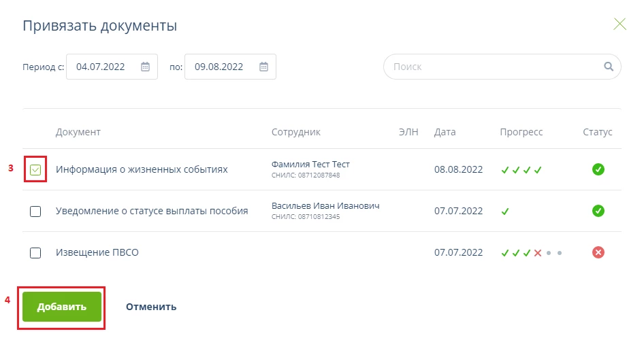Image resolution: width=644 pixels, height=338 pixels.
Task: Select the Извещение ПВСО checkbox
Action: point(35,253)
